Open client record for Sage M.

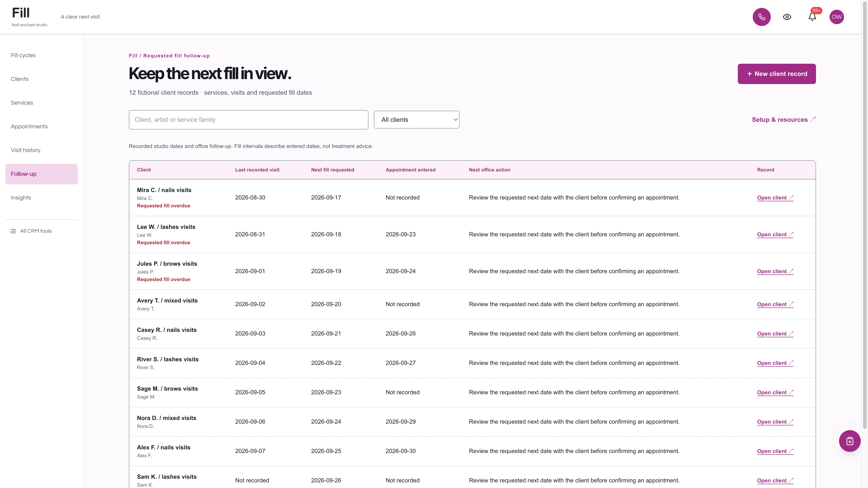pos(775,392)
